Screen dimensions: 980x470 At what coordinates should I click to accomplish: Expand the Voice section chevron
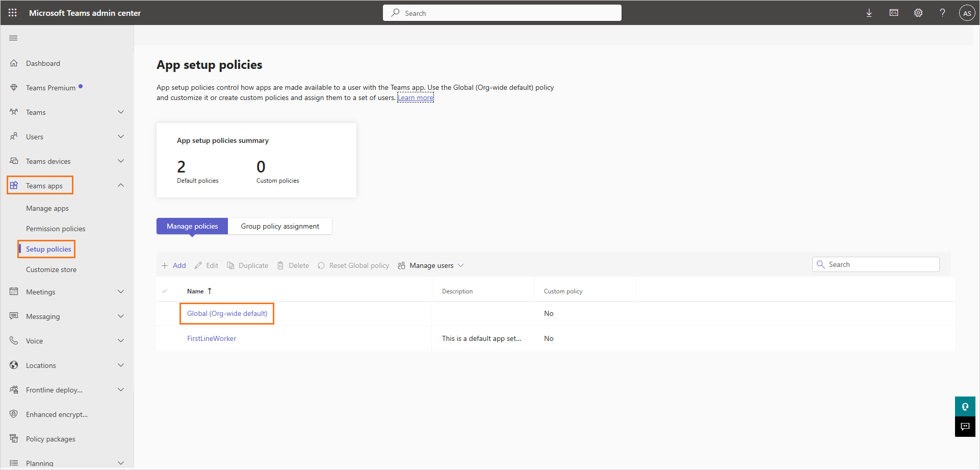click(121, 340)
